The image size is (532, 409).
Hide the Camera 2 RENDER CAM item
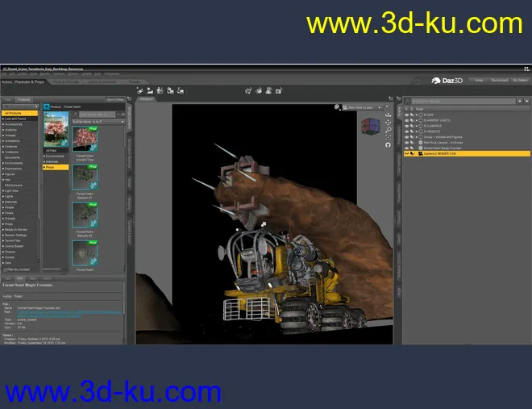tap(405, 153)
